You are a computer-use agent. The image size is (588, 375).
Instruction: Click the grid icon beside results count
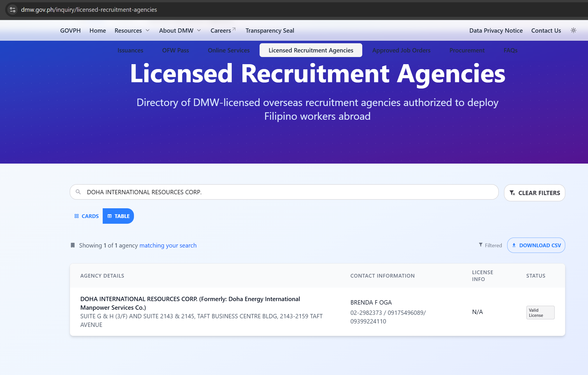tap(73, 245)
